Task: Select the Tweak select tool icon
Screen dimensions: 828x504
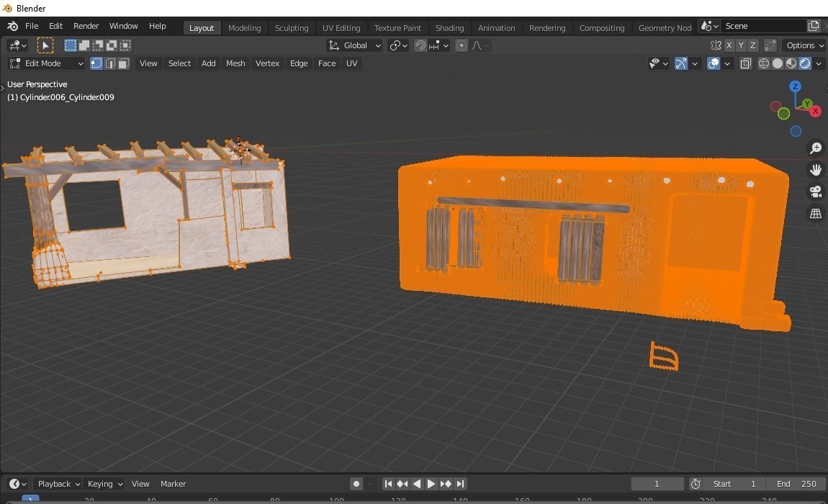Action: point(45,45)
